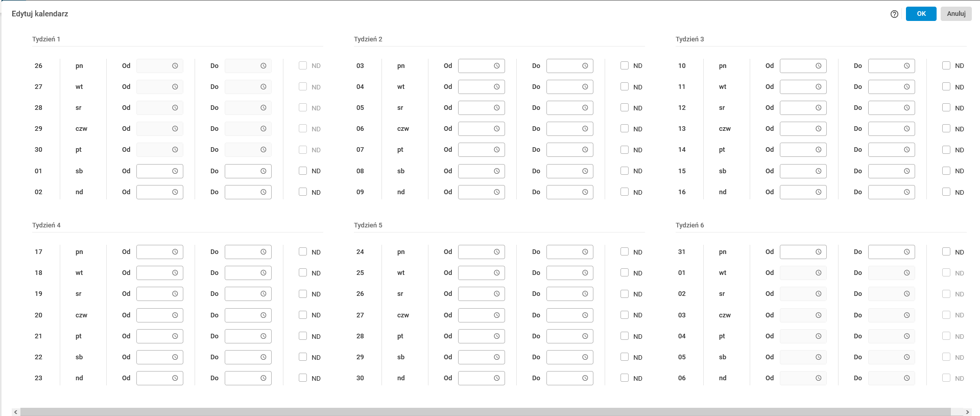Open Od clock icon for Tydzień 4 pn 17

click(x=175, y=252)
